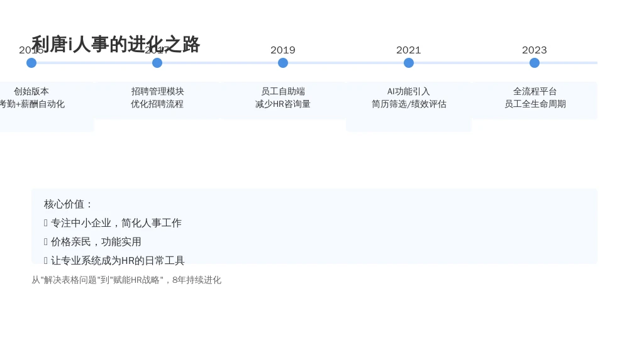Click the timeline dot under 2019

point(282,63)
